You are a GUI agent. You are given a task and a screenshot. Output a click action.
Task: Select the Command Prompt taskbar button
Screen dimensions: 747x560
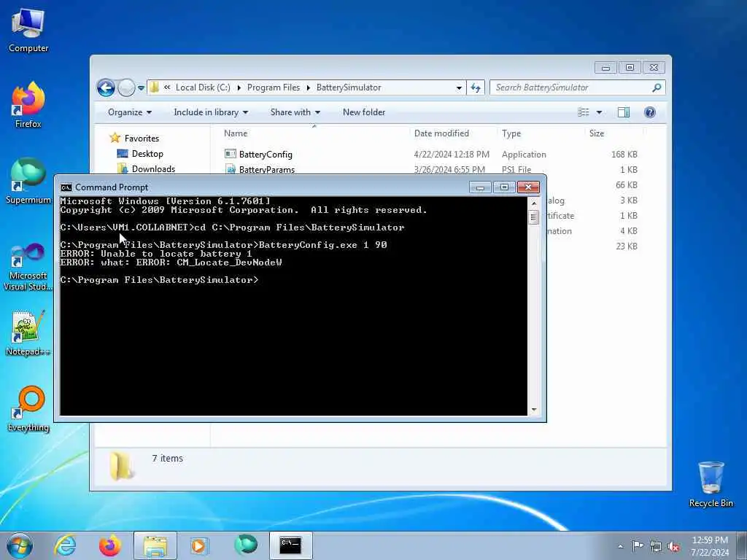pyautogui.click(x=290, y=545)
